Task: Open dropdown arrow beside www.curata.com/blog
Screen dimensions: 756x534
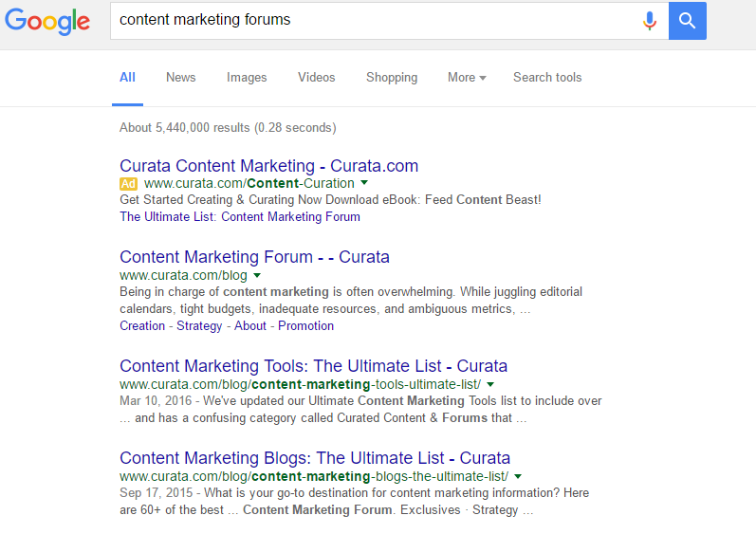Action: (x=257, y=275)
